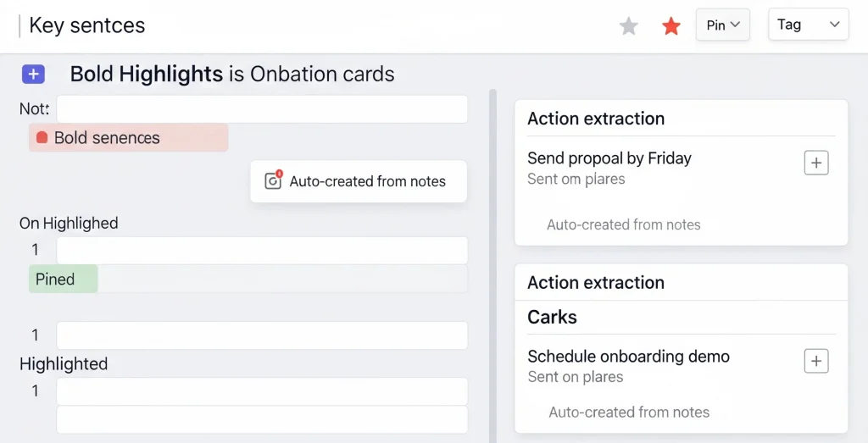The width and height of the screenshot is (868, 443).
Task: Click the first field under Highlighted
Action: pyautogui.click(x=262, y=391)
